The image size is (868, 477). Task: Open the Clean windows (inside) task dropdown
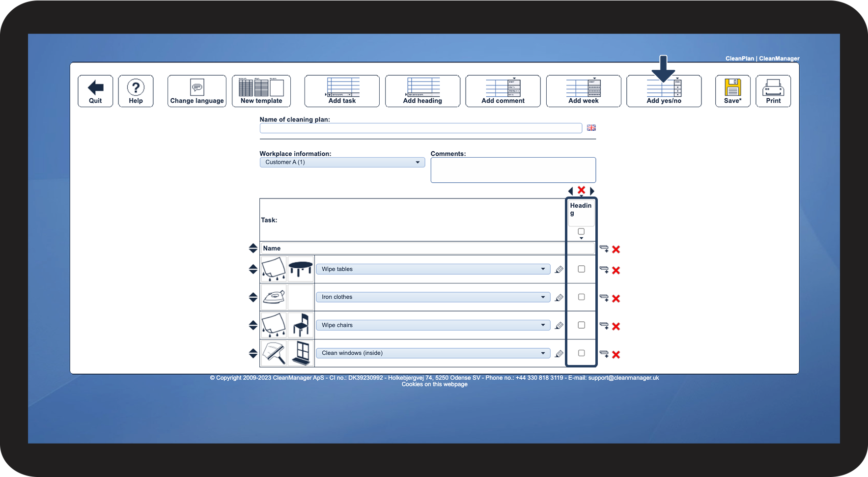[x=433, y=353]
